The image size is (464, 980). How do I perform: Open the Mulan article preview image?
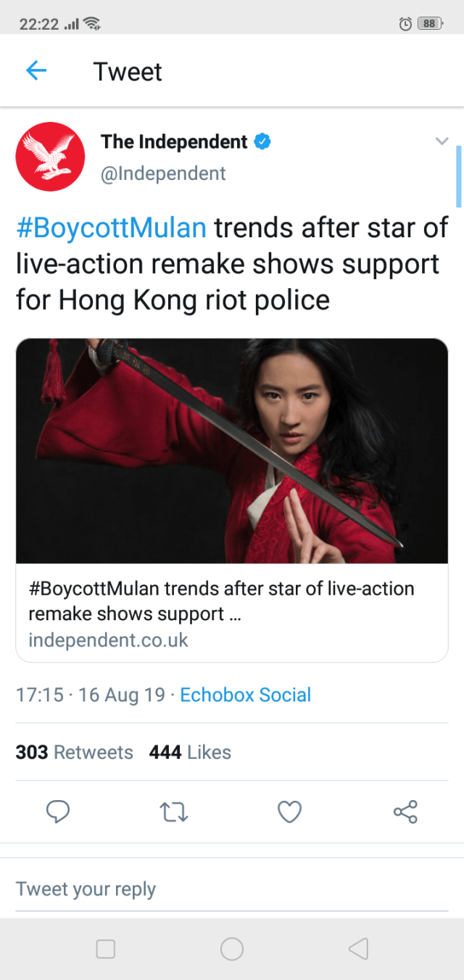tap(232, 450)
